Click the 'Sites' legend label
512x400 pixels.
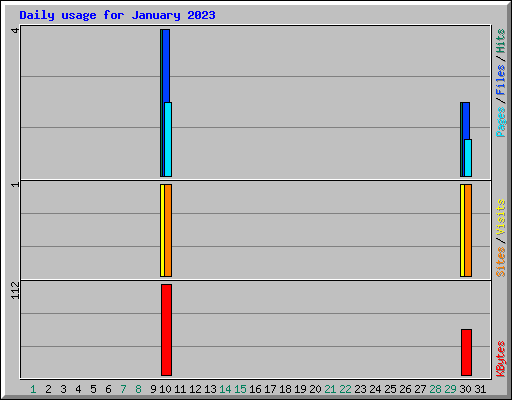(x=501, y=262)
